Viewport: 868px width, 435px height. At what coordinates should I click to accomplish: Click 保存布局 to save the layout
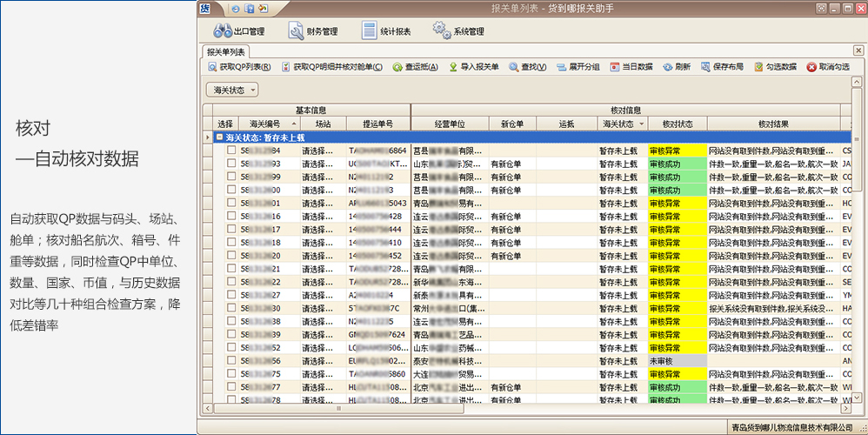[722, 67]
